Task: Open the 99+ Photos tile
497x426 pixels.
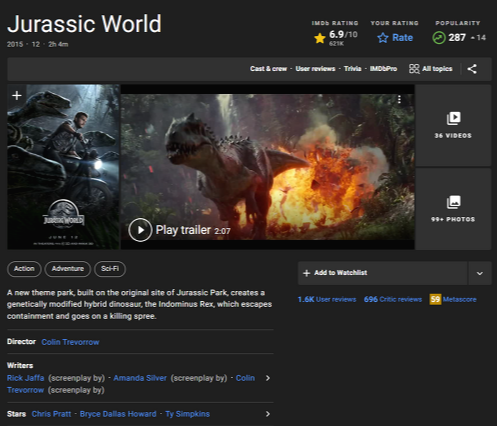Action: coord(453,209)
